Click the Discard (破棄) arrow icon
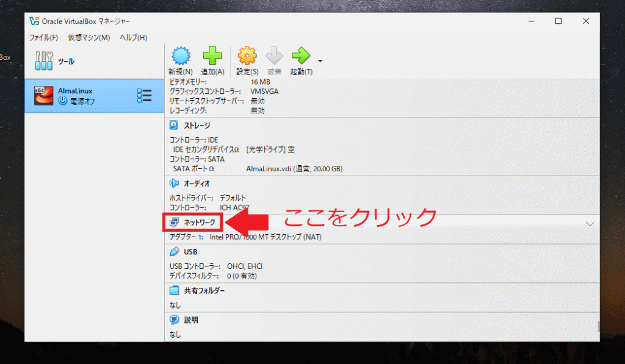The height and width of the screenshot is (364, 625). [x=274, y=55]
